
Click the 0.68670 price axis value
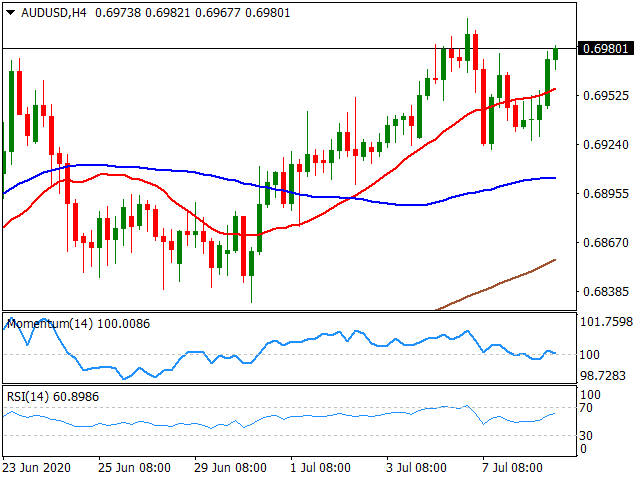[x=606, y=242]
